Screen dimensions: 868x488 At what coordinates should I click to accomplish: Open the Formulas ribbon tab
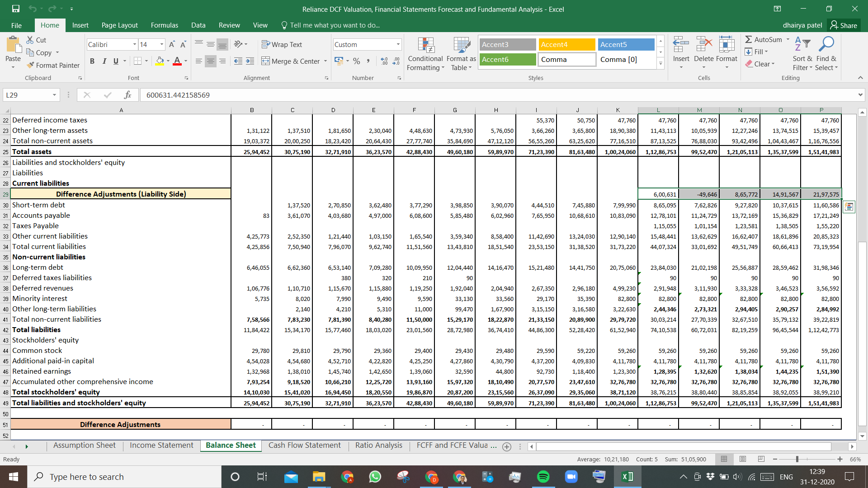[165, 25]
